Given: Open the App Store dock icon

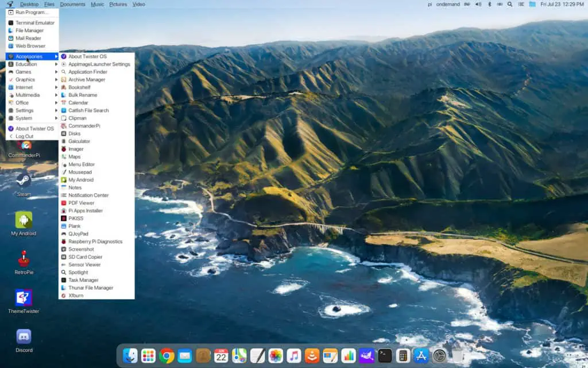Looking at the screenshot, I should [421, 355].
